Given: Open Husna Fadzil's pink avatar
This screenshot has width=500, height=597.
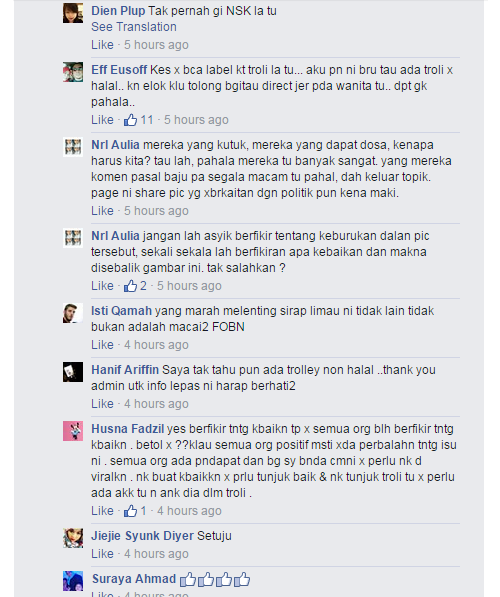Looking at the screenshot, I should (73, 431).
